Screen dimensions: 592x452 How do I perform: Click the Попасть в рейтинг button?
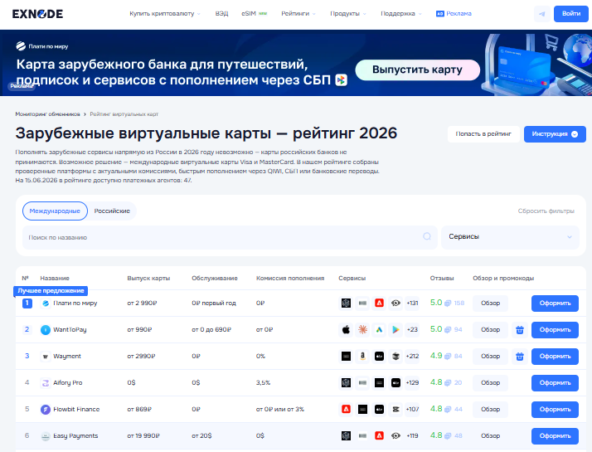(x=483, y=134)
